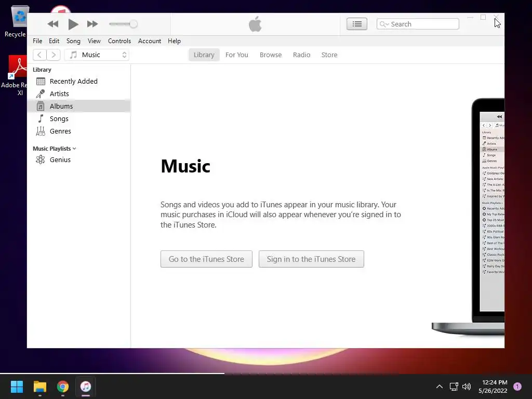This screenshot has height=399, width=532.
Task: Click Sign in to the iTunes Store
Action: [x=311, y=259]
